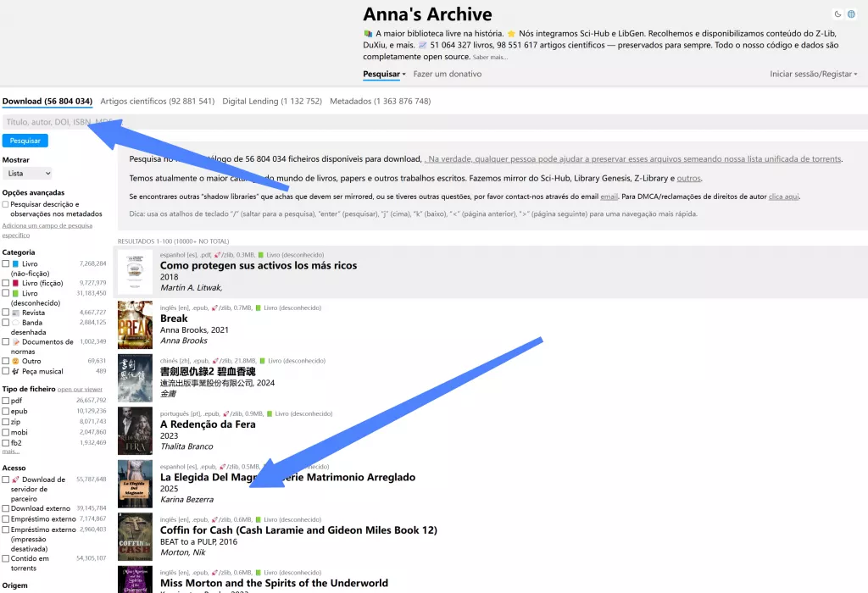Click the Revista category icon
The height and width of the screenshot is (593, 868).
14,313
